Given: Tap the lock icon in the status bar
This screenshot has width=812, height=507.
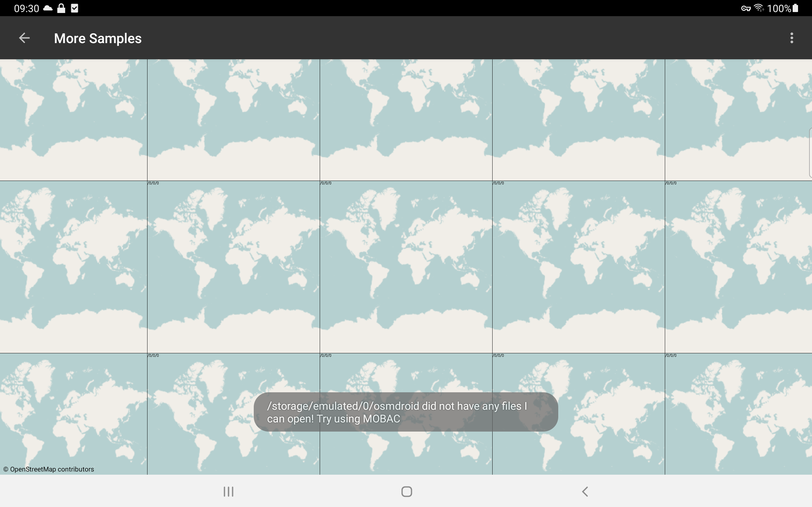Looking at the screenshot, I should 61,8.
